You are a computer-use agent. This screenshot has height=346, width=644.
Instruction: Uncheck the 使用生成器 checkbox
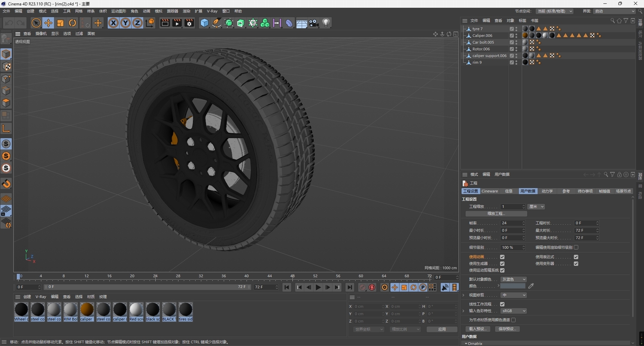click(x=502, y=263)
